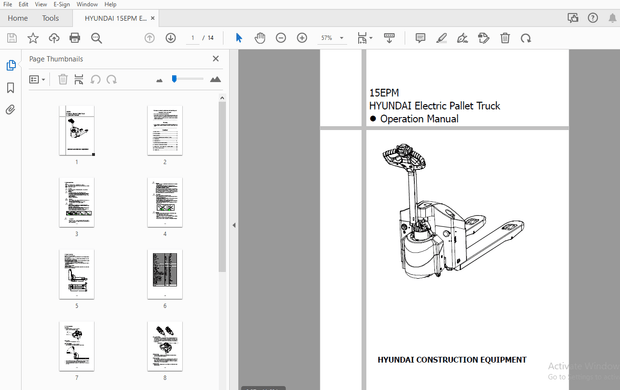
Task: Click the Save file icon
Action: [x=12, y=38]
